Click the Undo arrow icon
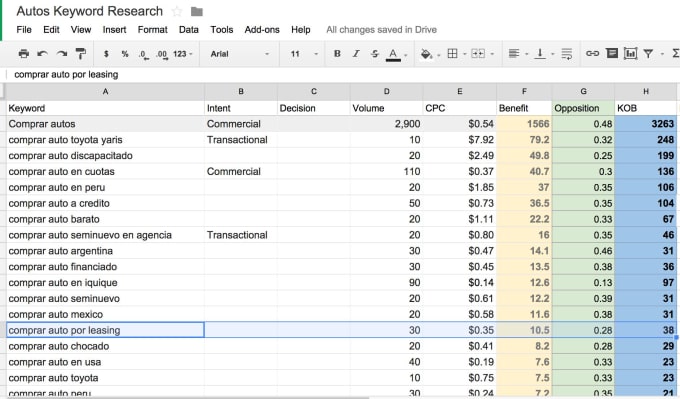 click(x=42, y=54)
